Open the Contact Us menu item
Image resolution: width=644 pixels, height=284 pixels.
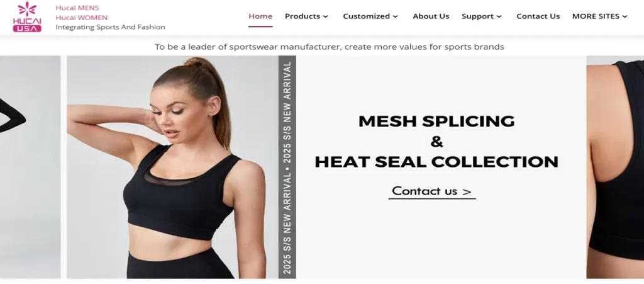[x=538, y=16]
